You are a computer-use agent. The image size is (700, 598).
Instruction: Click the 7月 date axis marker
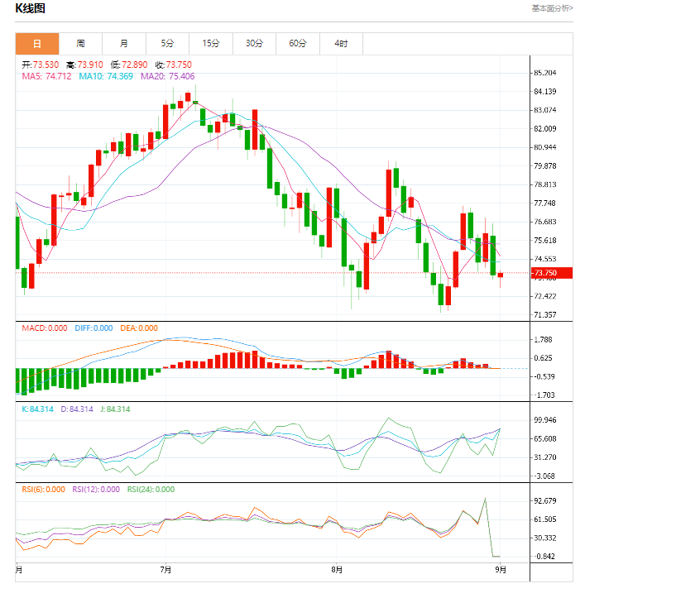pos(165,570)
